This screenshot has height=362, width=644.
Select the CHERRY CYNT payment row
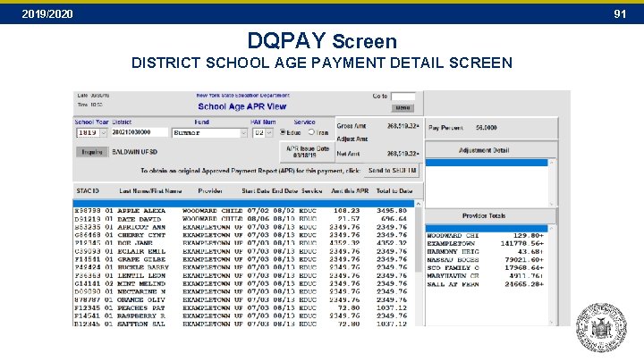241,235
